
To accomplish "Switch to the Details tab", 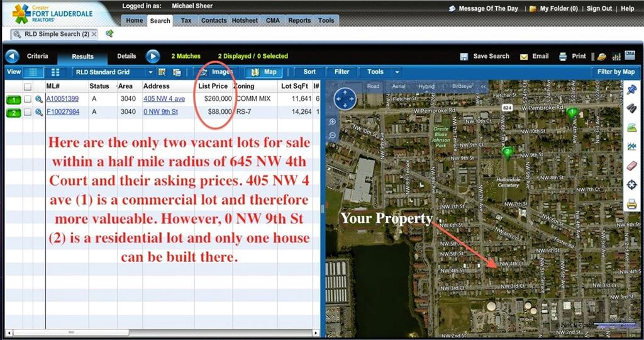I will click(126, 56).
